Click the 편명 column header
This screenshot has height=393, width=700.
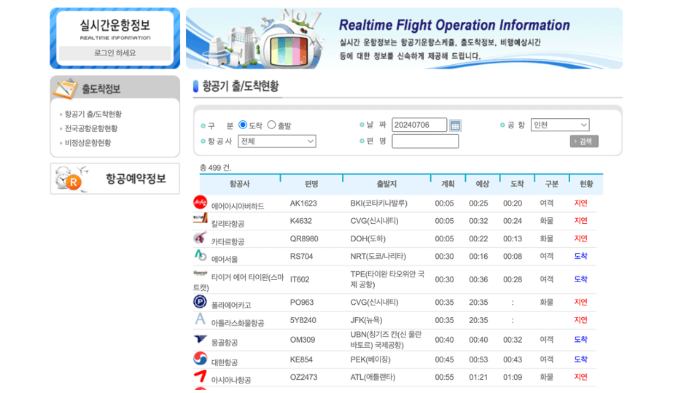[312, 184]
